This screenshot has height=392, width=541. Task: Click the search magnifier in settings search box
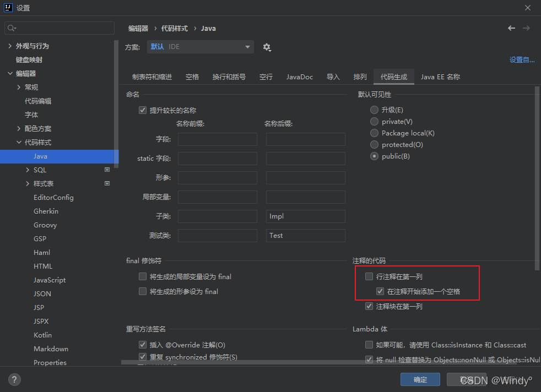pyautogui.click(x=10, y=26)
